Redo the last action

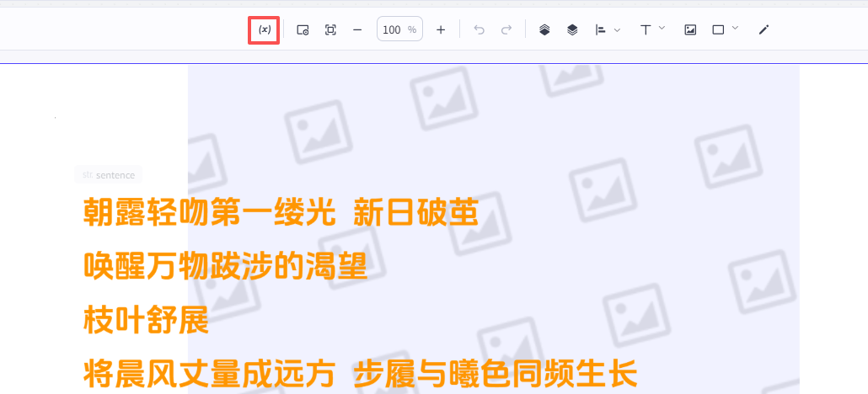(x=506, y=29)
